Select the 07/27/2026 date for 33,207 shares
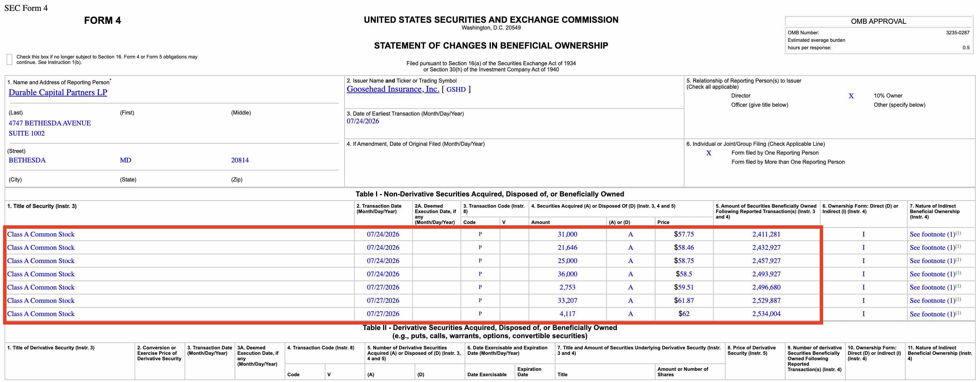This screenshot has height=382, width=980. (383, 300)
